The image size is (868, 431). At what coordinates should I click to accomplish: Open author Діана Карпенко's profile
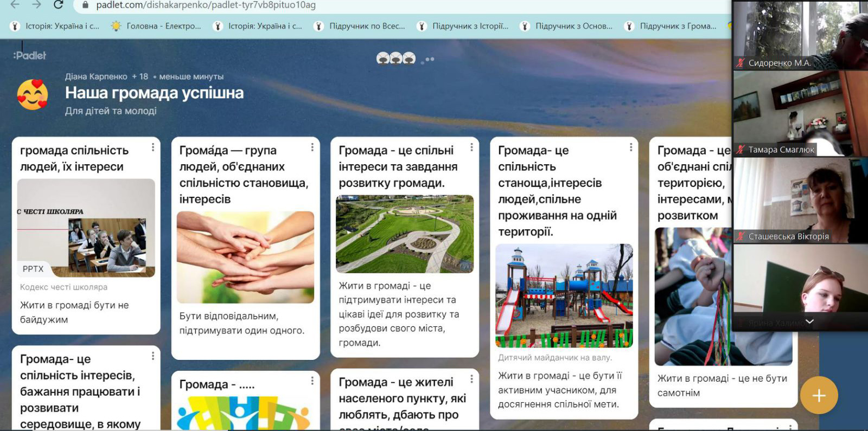click(x=96, y=76)
